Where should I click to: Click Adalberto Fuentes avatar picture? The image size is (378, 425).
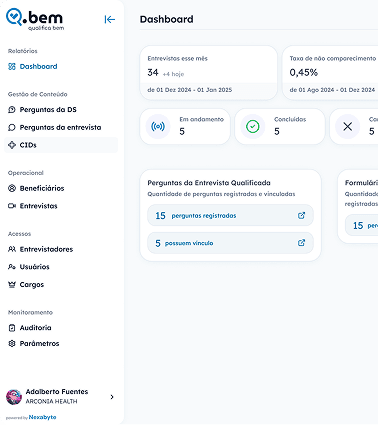coord(14,397)
